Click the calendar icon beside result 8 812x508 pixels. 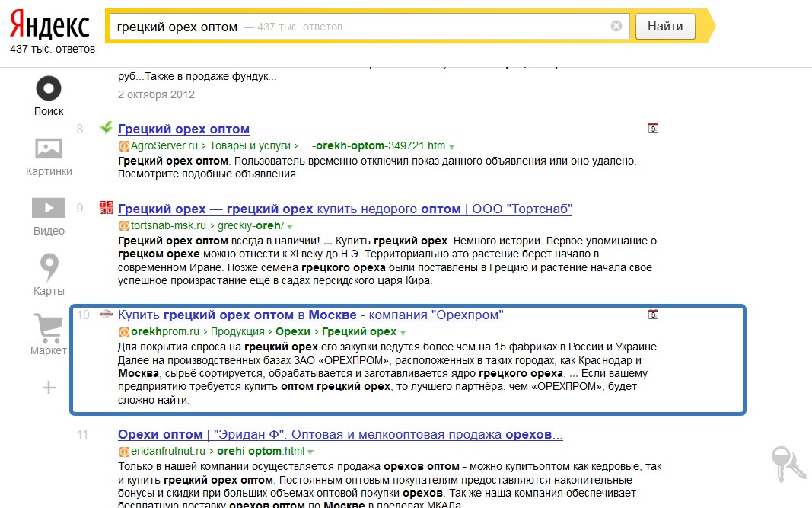pos(653,128)
